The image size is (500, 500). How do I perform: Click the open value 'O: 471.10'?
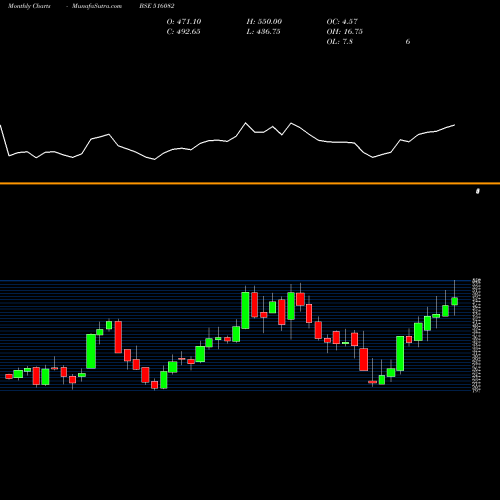click(184, 22)
